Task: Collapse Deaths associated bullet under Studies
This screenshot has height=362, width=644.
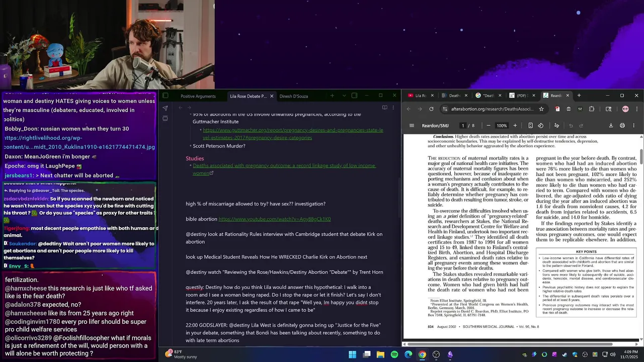Action: pyautogui.click(x=190, y=165)
